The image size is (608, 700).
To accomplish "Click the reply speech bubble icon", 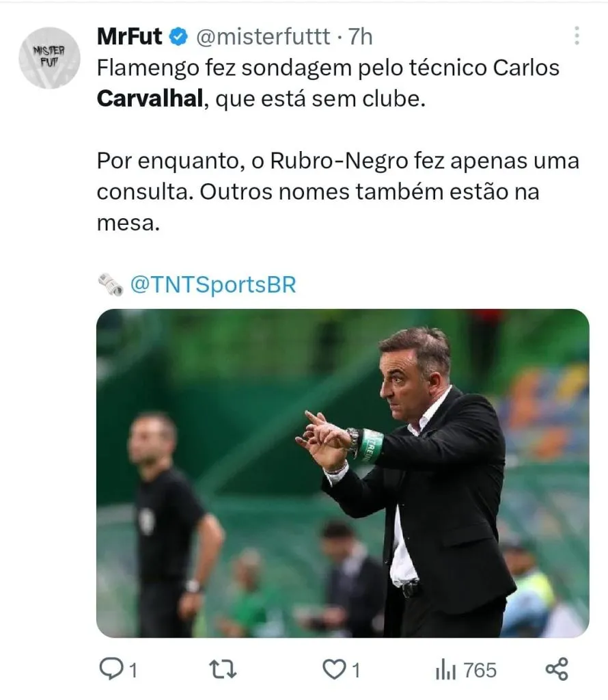I will click(x=110, y=669).
